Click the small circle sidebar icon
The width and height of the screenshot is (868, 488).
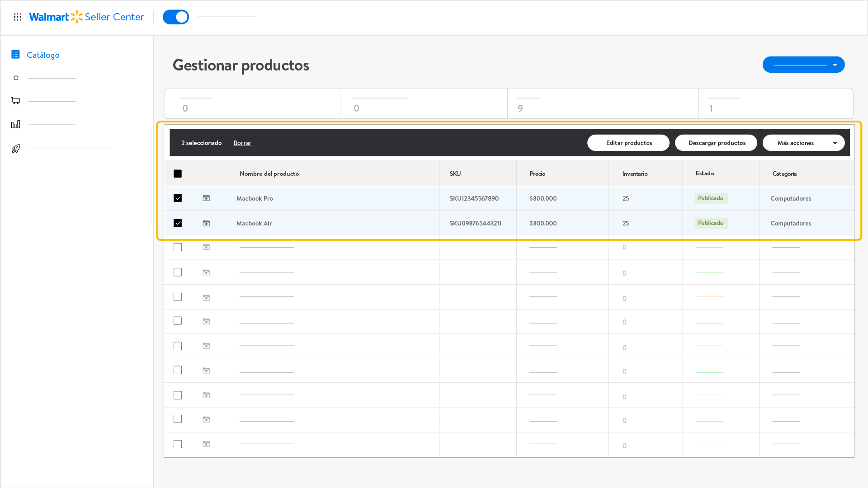point(16,78)
